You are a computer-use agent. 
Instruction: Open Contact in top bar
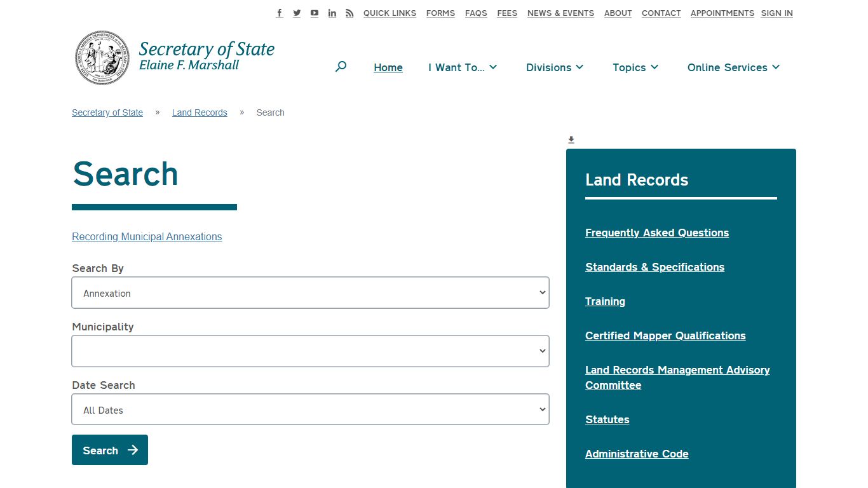pyautogui.click(x=661, y=13)
